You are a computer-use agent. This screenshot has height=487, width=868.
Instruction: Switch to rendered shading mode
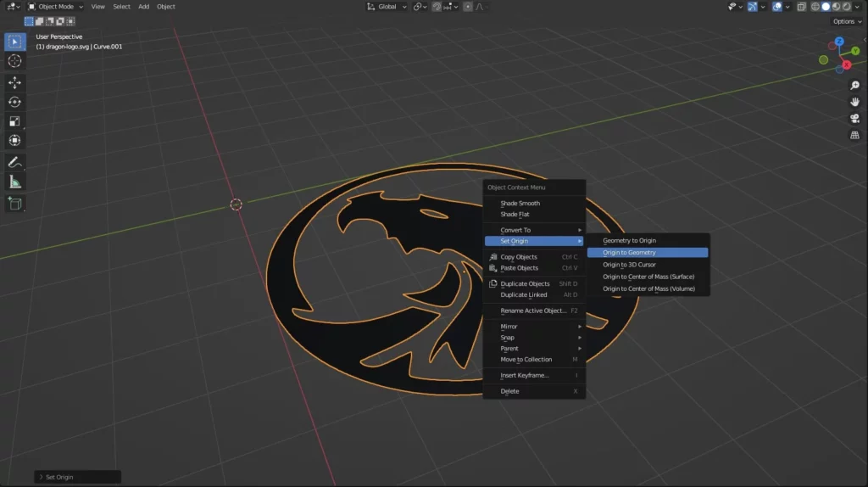click(x=847, y=7)
